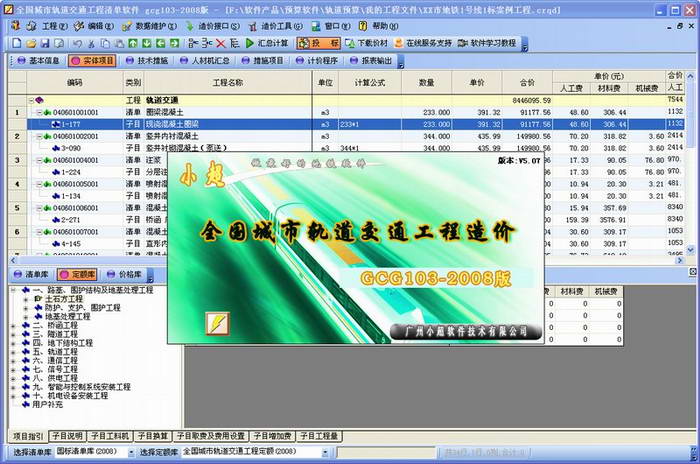Screen dimensions: 700x464
Task: Click the table horizontal scrollbar right arrow
Action: coord(680,260)
